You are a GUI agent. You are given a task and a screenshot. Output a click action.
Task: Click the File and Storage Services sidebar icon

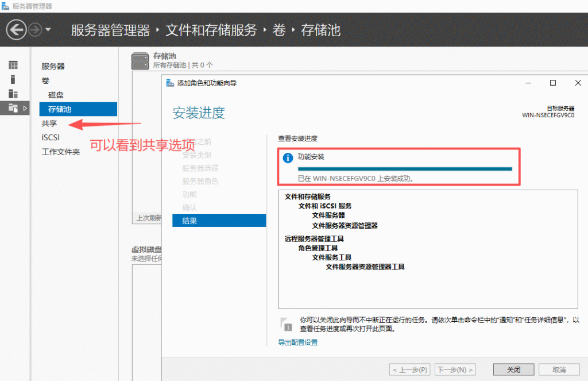tap(13, 108)
